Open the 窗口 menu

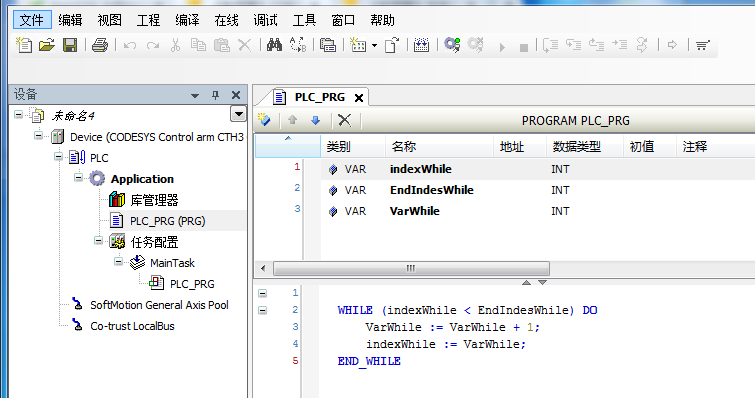343,20
